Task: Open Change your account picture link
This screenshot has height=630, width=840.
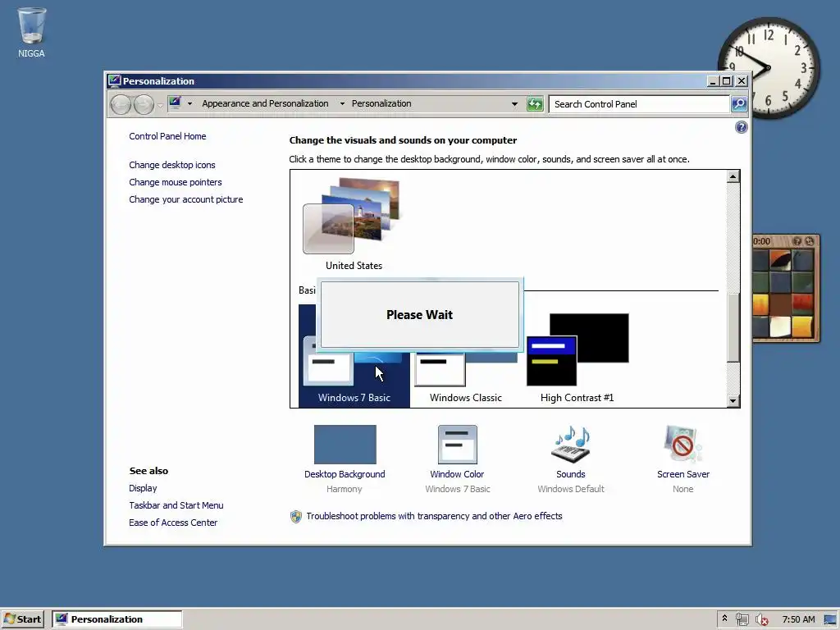Action: pyautogui.click(x=186, y=199)
